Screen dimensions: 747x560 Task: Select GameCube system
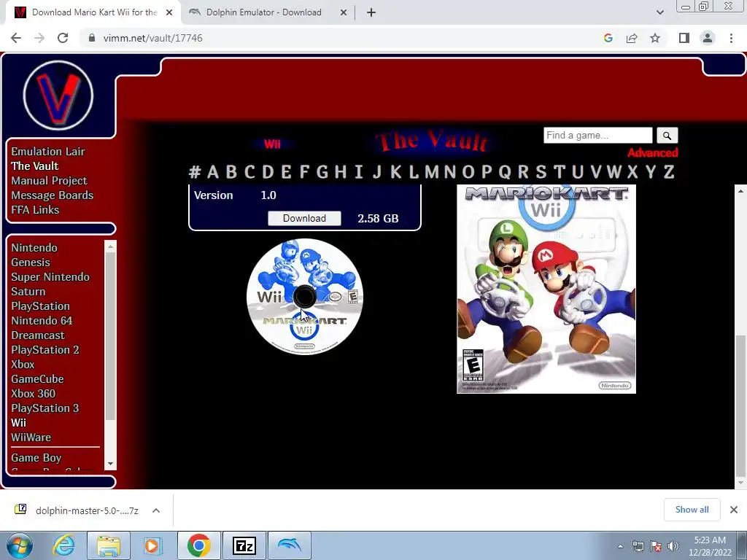pos(37,379)
